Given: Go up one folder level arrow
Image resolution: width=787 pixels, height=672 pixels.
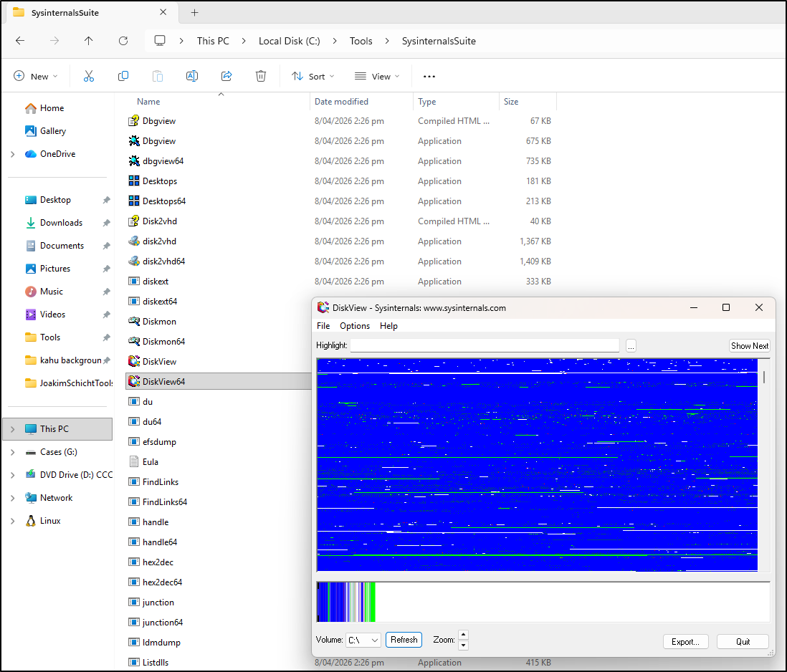Looking at the screenshot, I should pos(88,41).
